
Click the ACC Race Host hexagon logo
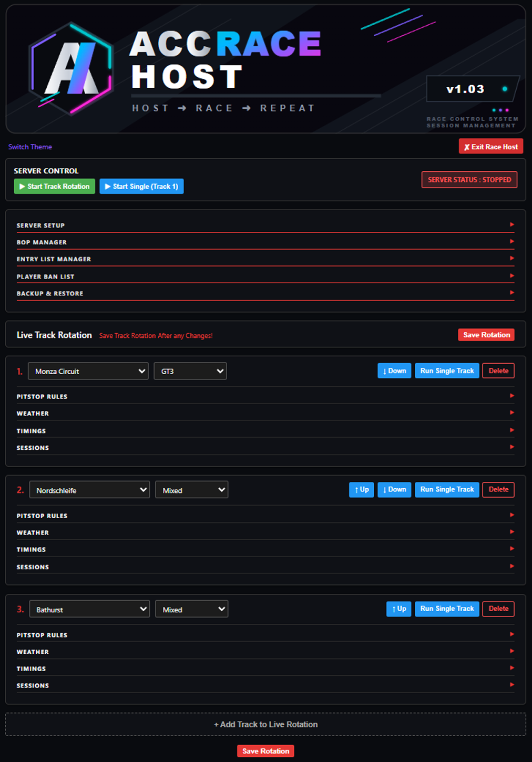[71, 69]
